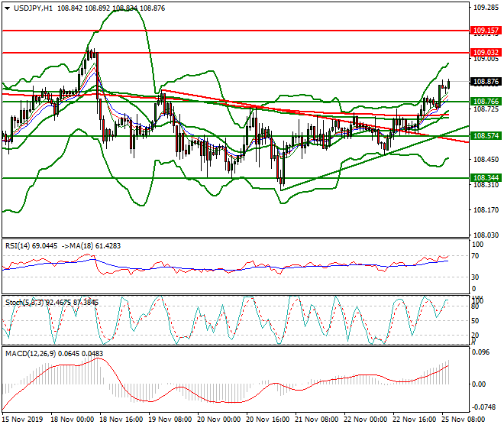The height and width of the screenshot is (428, 504).
Task: Open the USDJPY,H1 chart menu triangle
Action: [8, 8]
